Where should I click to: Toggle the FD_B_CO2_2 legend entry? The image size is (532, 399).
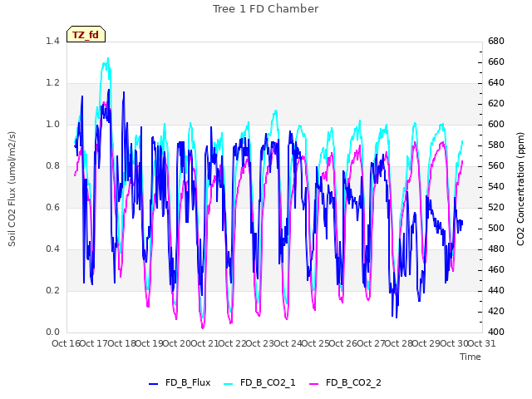coord(346,382)
